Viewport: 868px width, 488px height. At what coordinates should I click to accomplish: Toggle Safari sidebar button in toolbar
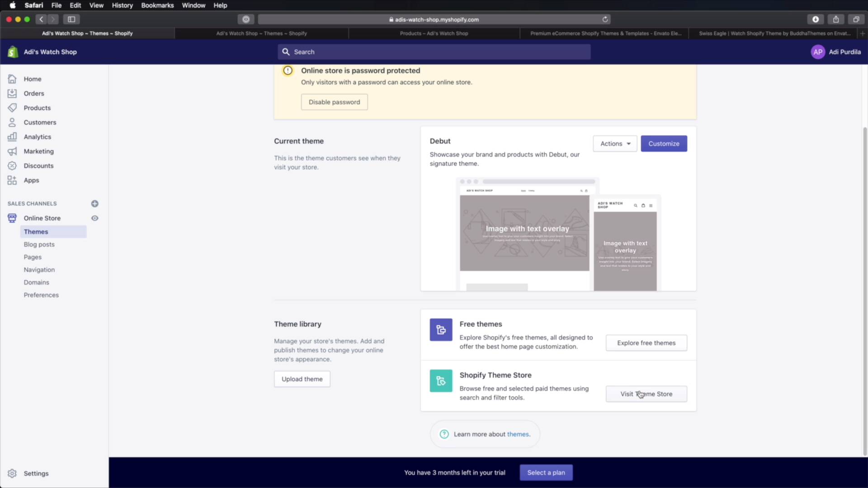point(71,19)
